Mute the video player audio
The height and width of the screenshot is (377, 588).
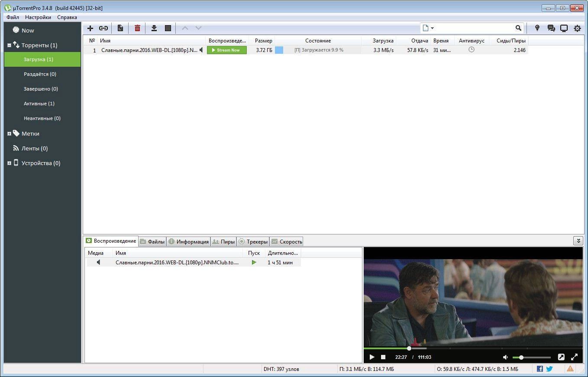click(505, 357)
